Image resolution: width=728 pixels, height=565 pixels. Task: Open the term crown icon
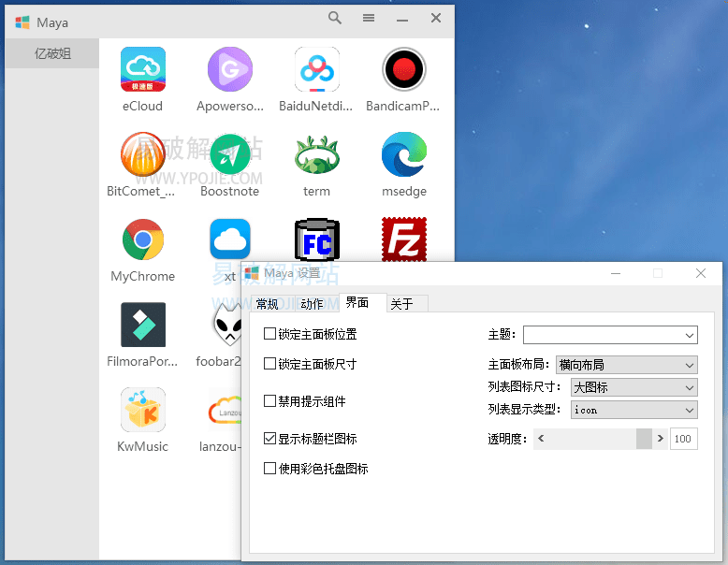click(317, 154)
